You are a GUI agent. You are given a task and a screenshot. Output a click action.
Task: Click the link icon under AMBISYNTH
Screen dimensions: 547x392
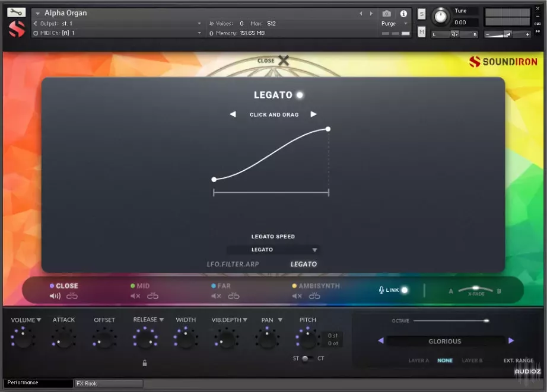tap(314, 296)
